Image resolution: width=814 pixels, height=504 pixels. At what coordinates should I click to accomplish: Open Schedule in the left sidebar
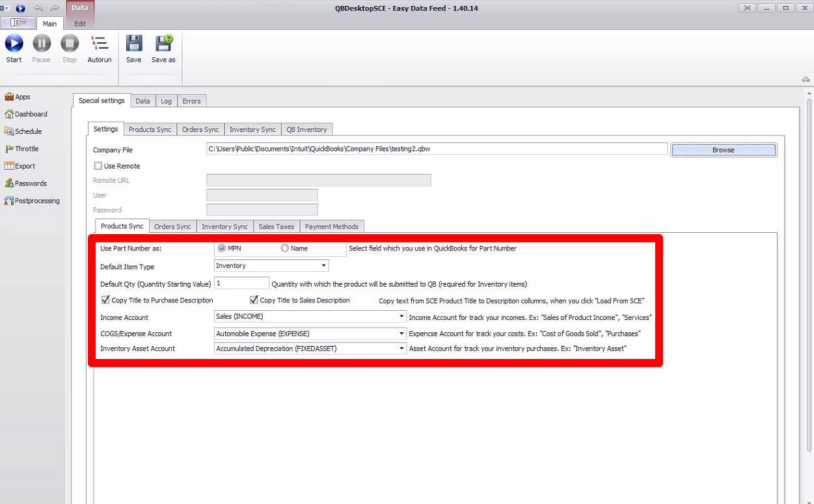click(x=23, y=131)
